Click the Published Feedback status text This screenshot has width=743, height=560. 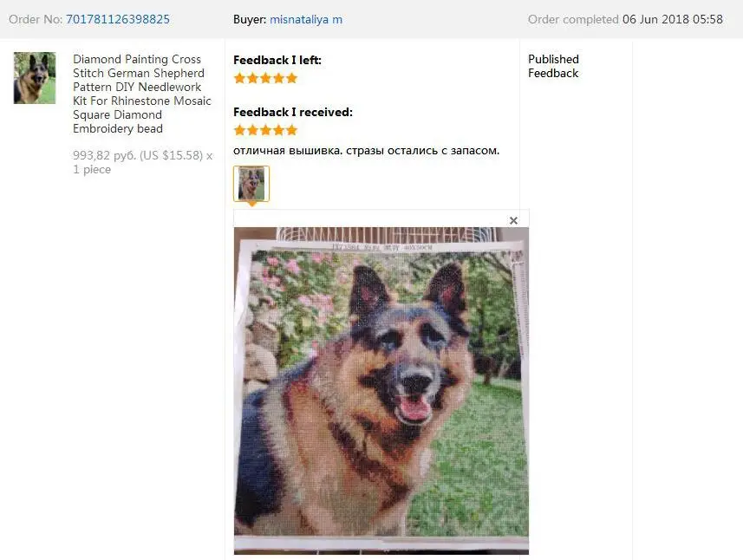(553, 67)
